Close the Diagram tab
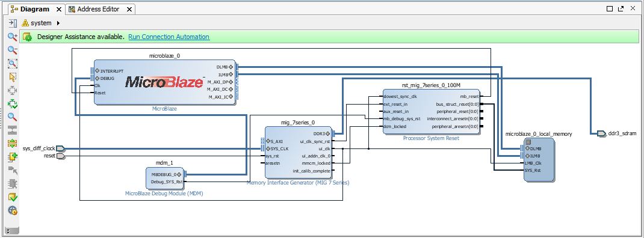The image size is (644, 238). pos(59,9)
